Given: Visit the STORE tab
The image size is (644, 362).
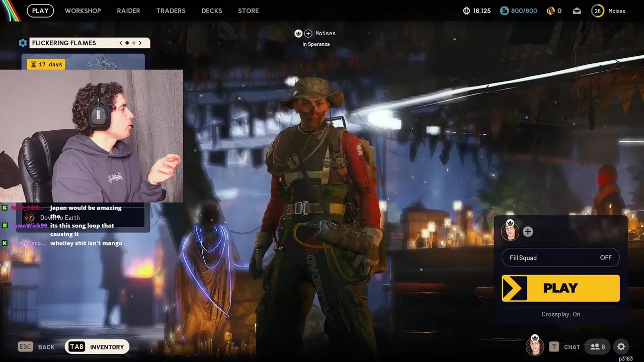Looking at the screenshot, I should pyautogui.click(x=248, y=11).
